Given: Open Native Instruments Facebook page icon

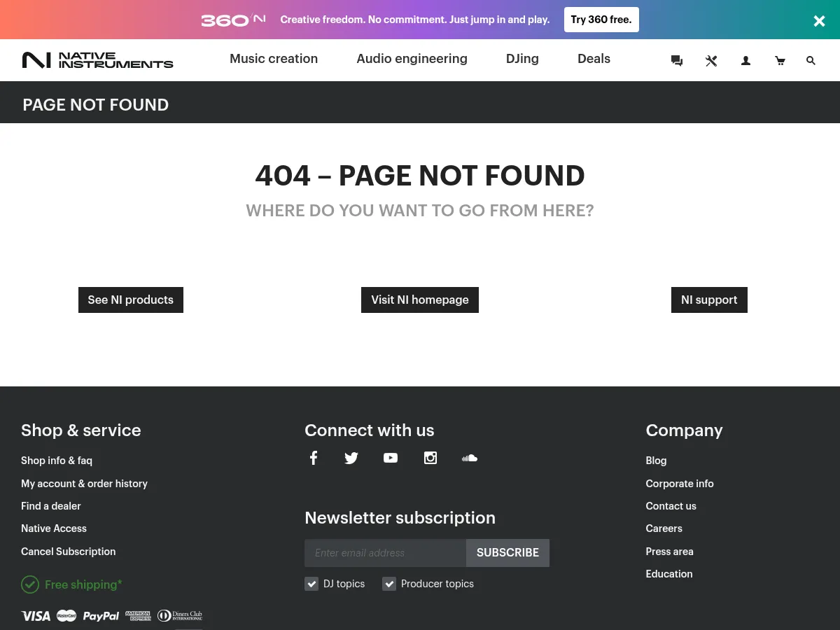Looking at the screenshot, I should (314, 458).
